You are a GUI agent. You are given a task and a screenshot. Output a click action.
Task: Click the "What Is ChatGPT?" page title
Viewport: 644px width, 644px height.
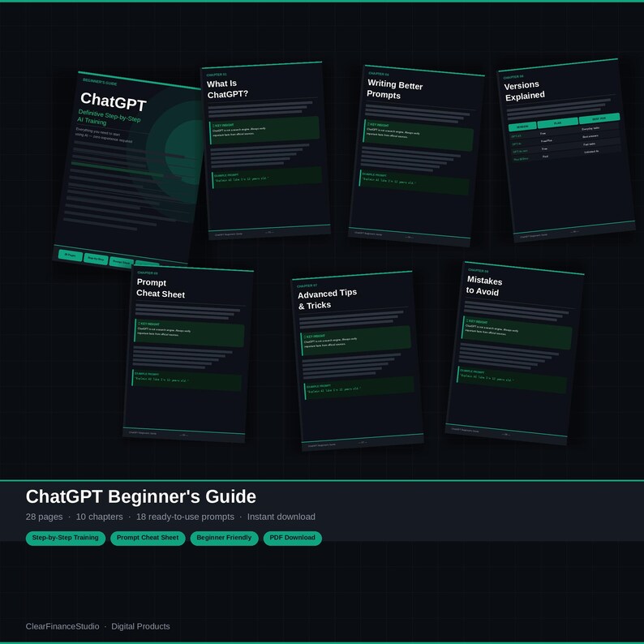pyautogui.click(x=227, y=89)
